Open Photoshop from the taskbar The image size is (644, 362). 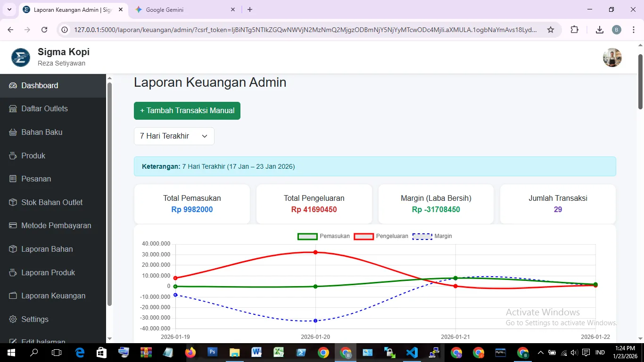point(213,353)
